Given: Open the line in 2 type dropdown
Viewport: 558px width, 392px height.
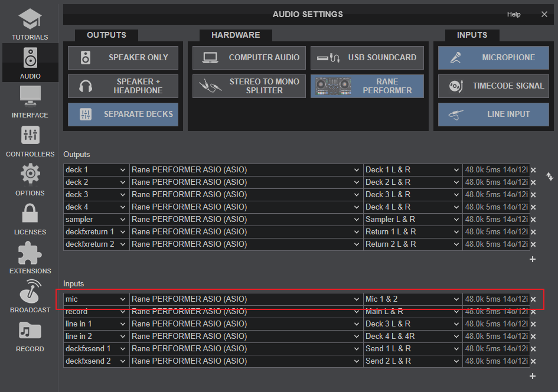Looking at the screenshot, I should 96,337.
